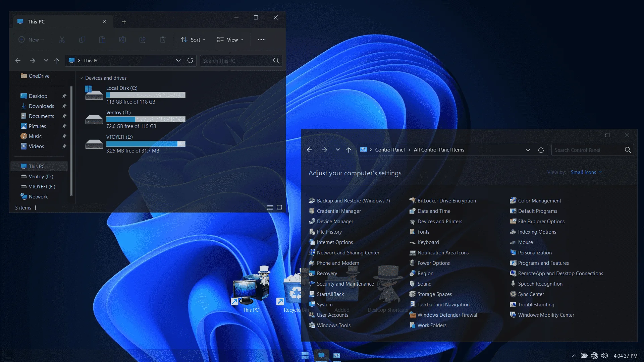Open the volume icon in system tray
The image size is (644, 362).
click(604, 356)
